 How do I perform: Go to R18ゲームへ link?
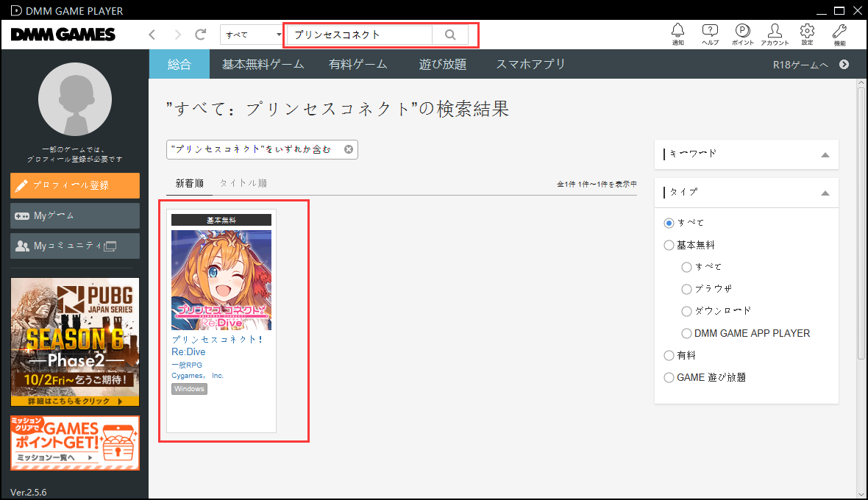[800, 65]
